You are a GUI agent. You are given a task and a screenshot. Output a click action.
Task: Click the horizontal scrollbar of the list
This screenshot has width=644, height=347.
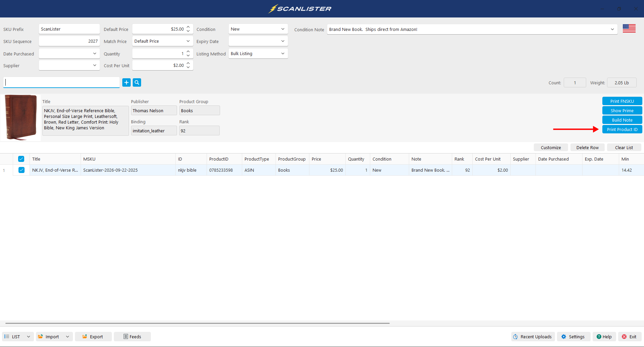point(198,323)
